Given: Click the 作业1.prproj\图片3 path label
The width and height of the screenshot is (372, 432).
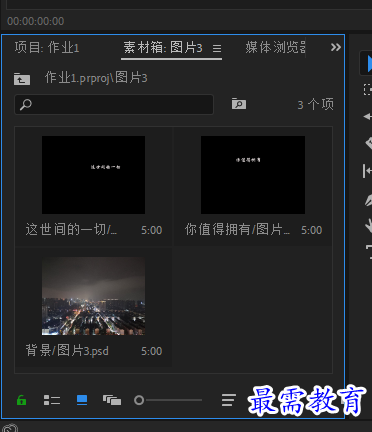Looking at the screenshot, I should click(x=96, y=78).
